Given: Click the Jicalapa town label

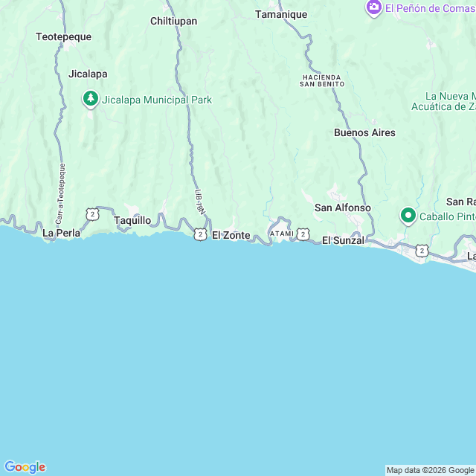Looking at the screenshot, I should [x=88, y=74].
